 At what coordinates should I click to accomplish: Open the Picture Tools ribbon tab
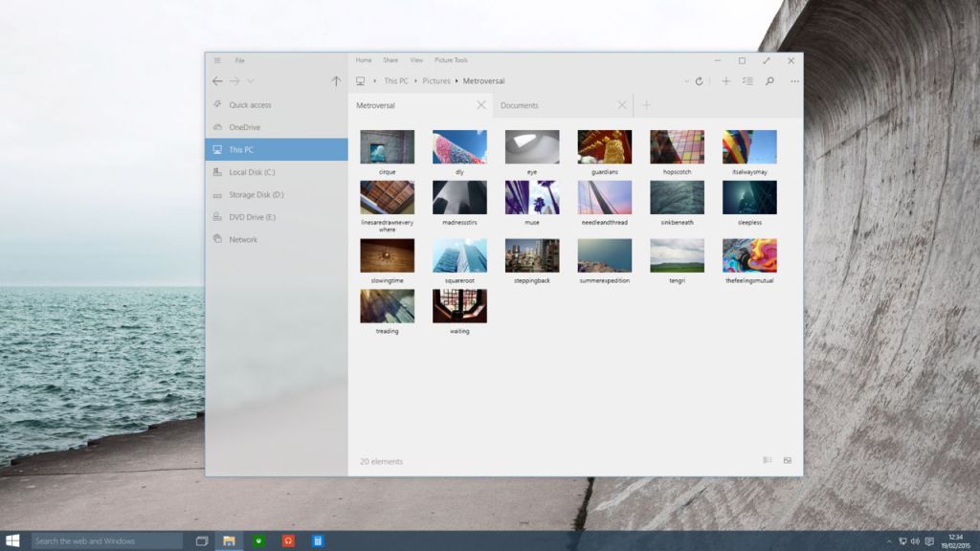coord(451,60)
